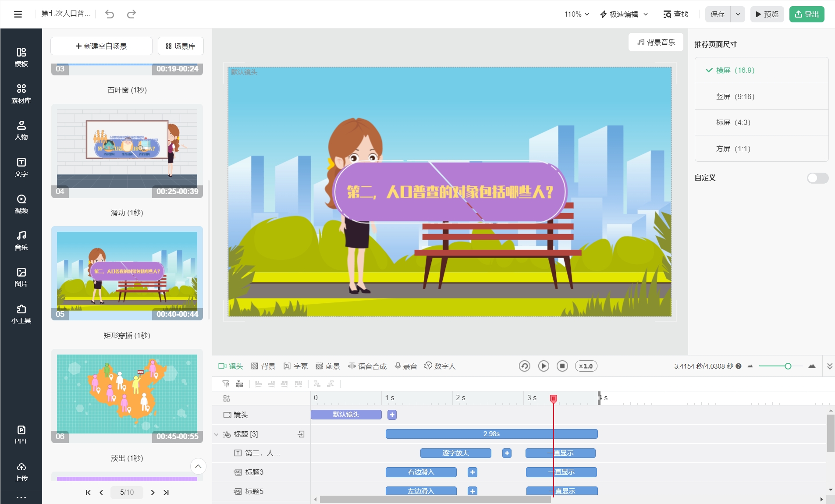Click the 预览 preview button
Screen dimensions: 835x504
pos(767,14)
